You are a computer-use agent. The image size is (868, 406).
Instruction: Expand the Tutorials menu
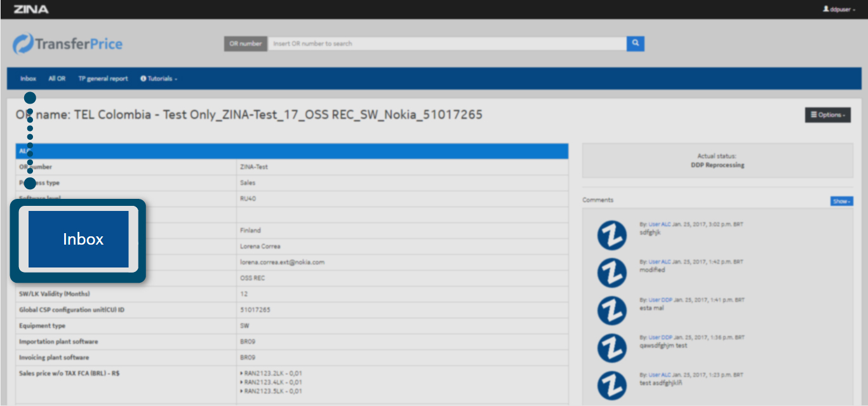click(x=159, y=79)
